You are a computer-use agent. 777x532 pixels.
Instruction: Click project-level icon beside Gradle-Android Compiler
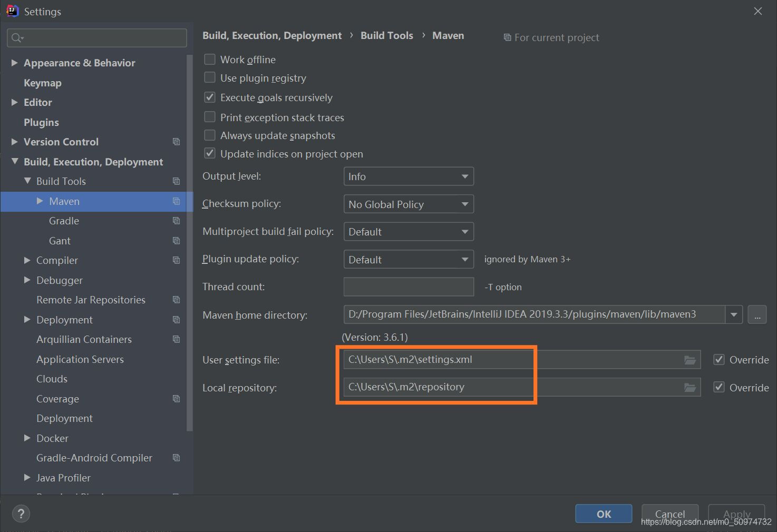[176, 458]
